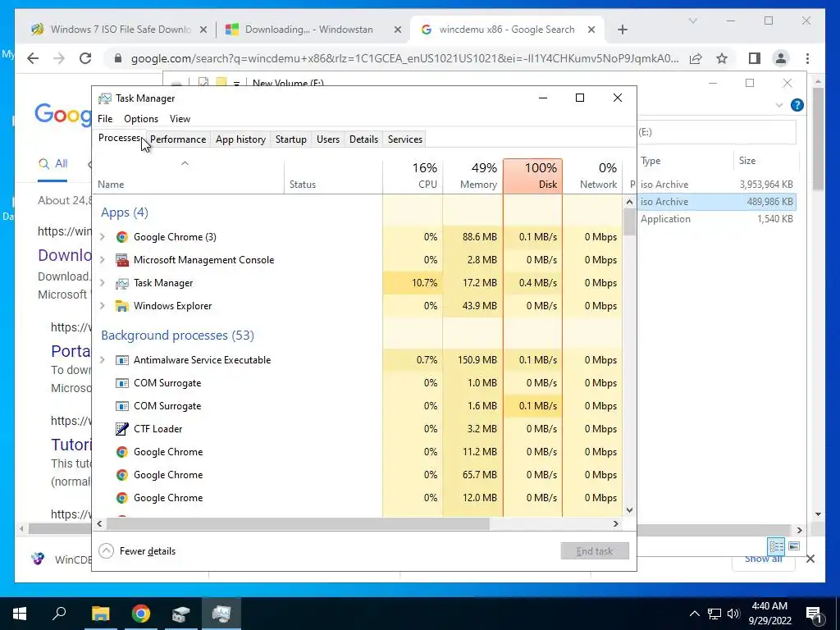The height and width of the screenshot is (630, 840).
Task: Open Chrome from the taskbar
Action: [x=141, y=614]
